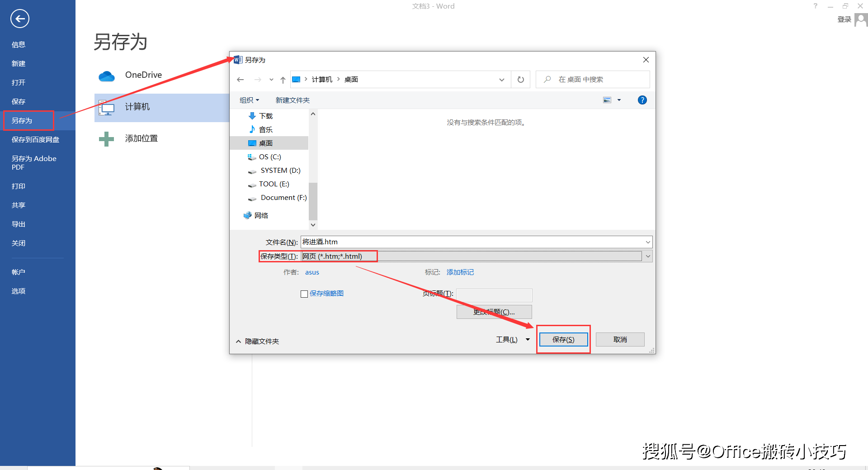This screenshot has height=470, width=868.
Task: Open the save type dropdown list
Action: (648, 256)
